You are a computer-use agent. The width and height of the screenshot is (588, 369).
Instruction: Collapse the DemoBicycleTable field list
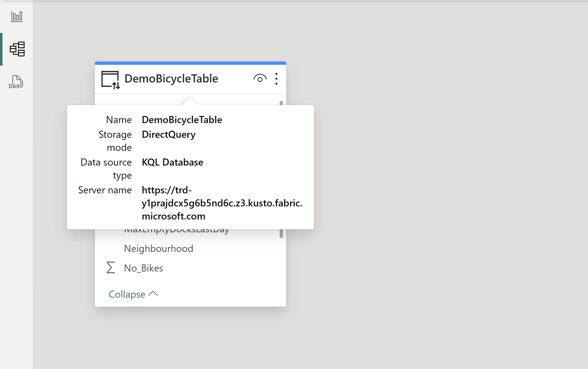click(x=133, y=294)
